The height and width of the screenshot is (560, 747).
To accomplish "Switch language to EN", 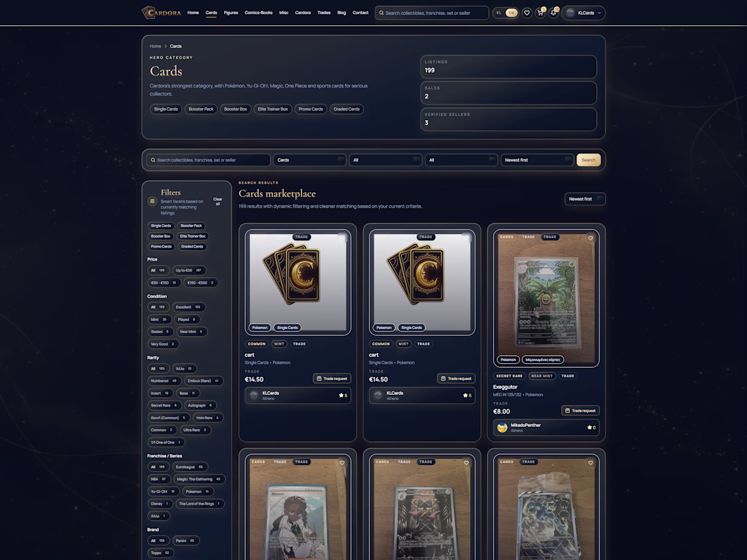I will pyautogui.click(x=511, y=13).
